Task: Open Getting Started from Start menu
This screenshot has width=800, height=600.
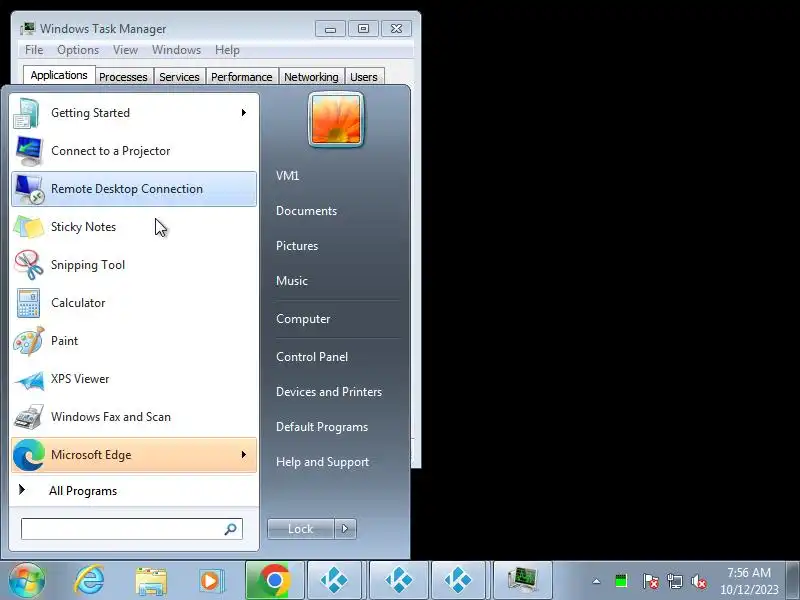Action: (x=134, y=113)
